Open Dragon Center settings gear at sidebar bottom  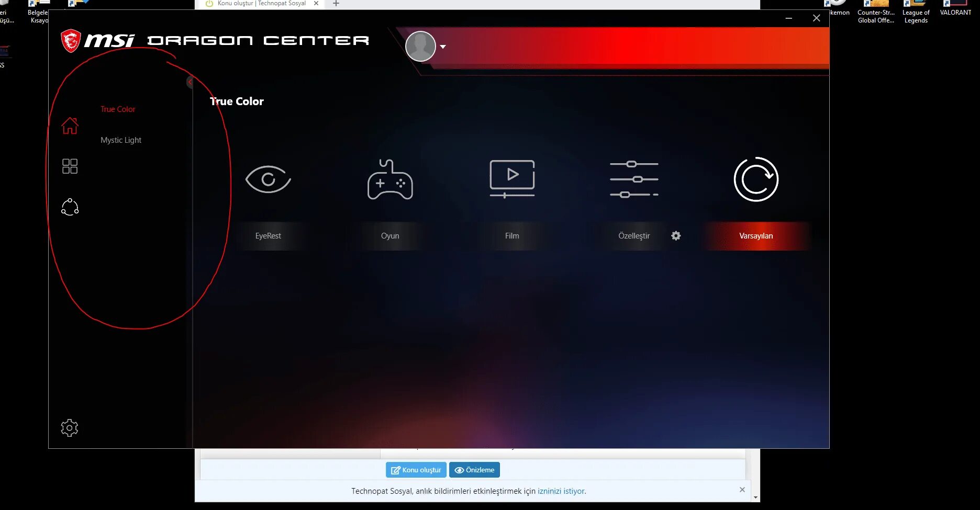pyautogui.click(x=70, y=428)
